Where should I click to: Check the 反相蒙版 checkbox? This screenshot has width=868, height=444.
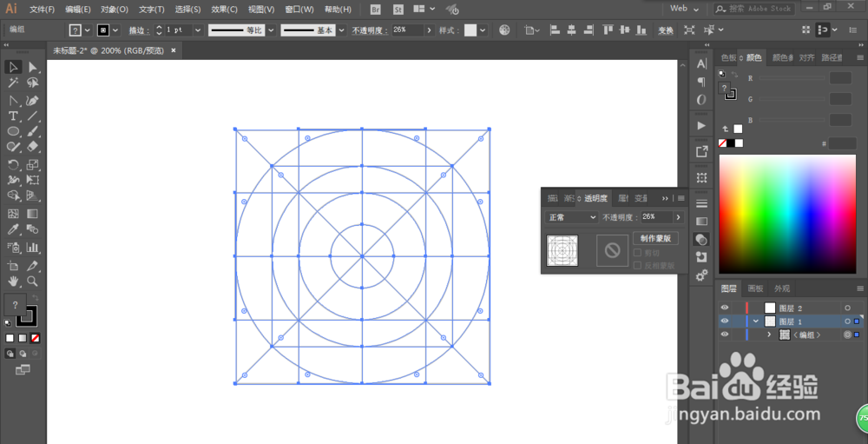tap(637, 265)
